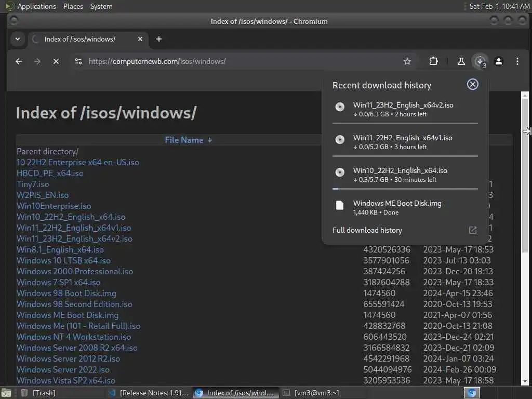Switch to Release Notes window in taskbar
Screen dimensions: 532x399
[148, 393]
